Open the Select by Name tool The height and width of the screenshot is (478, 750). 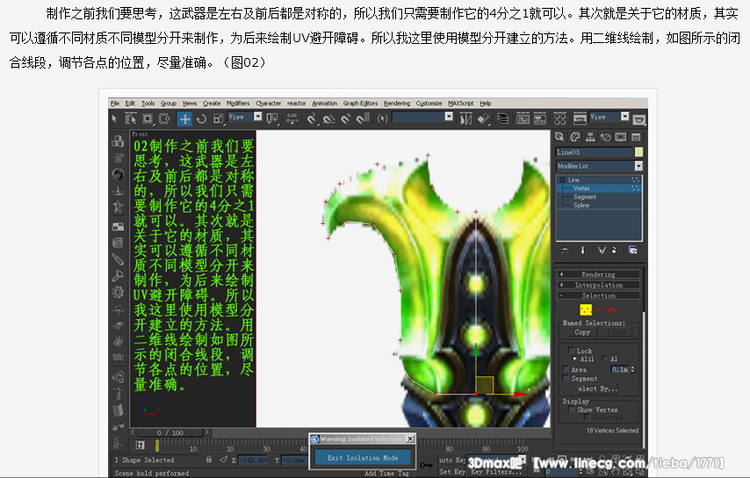(131, 118)
